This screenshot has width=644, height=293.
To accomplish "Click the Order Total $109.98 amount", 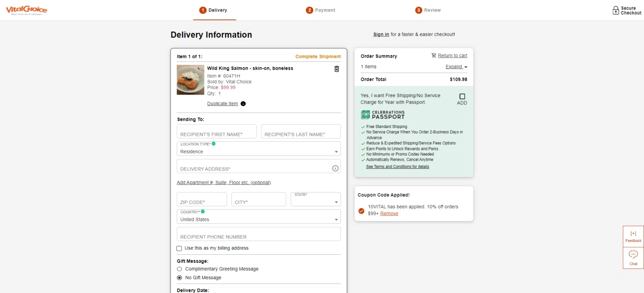I will pyautogui.click(x=459, y=79).
